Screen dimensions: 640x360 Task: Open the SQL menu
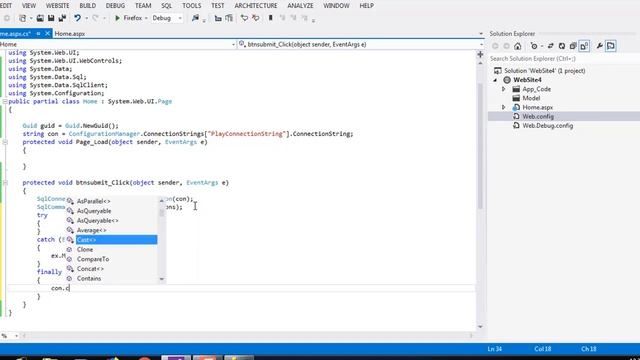[167, 6]
